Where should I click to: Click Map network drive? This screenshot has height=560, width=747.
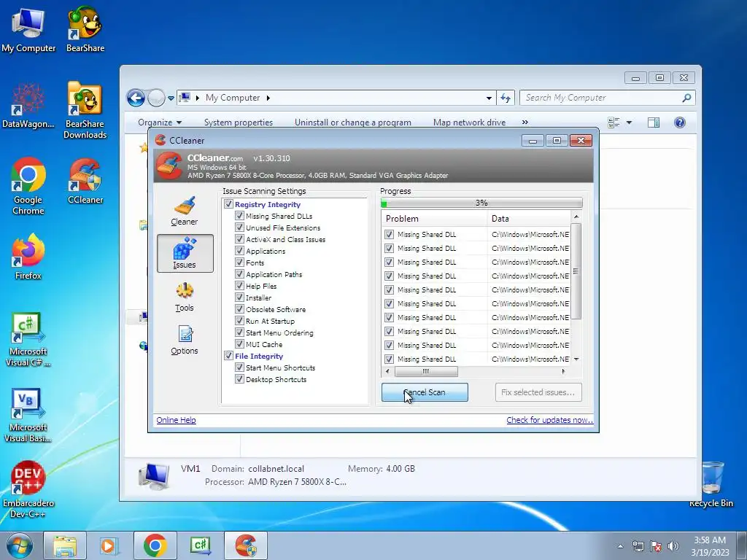(469, 122)
